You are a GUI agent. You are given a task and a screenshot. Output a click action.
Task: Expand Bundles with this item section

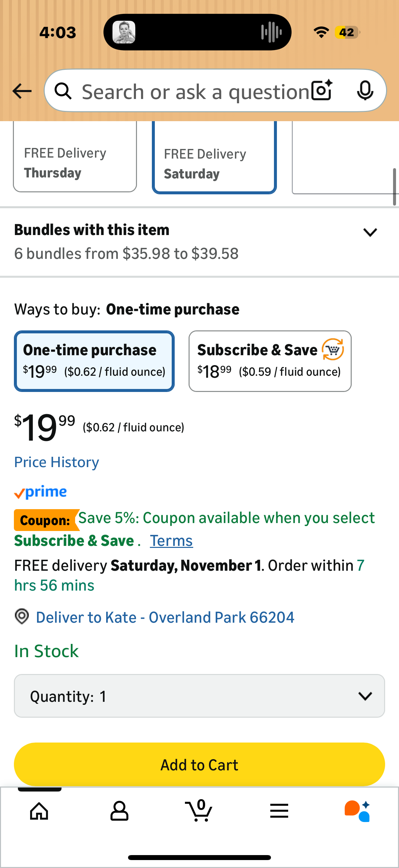click(x=370, y=232)
